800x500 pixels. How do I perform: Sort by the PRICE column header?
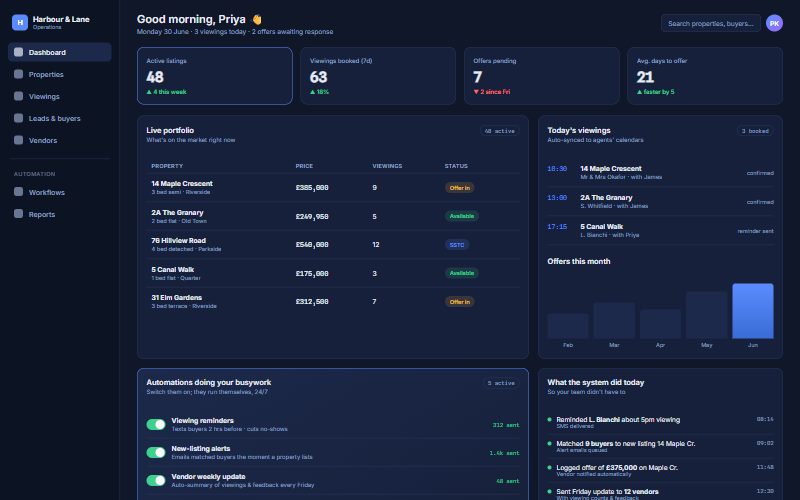[304, 166]
